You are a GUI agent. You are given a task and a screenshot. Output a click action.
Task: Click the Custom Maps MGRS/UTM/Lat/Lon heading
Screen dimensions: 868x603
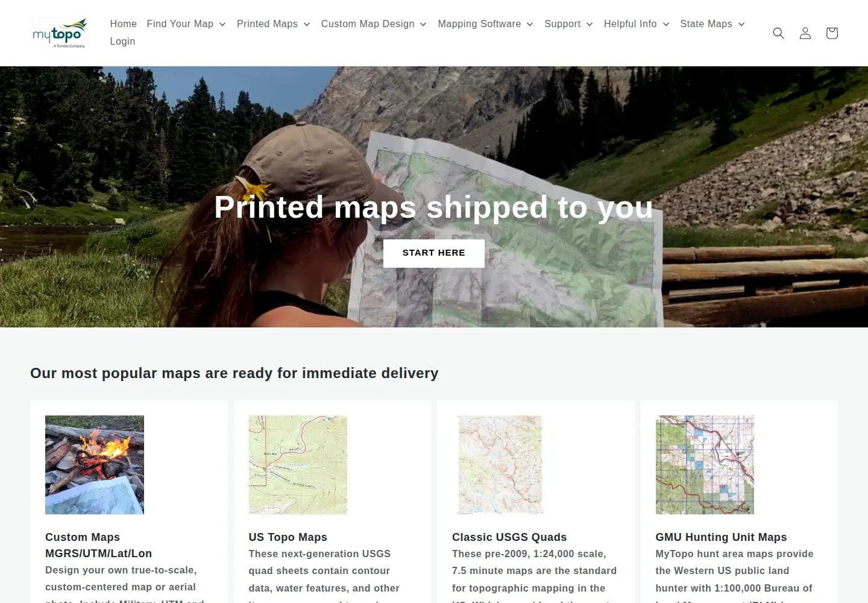point(99,545)
